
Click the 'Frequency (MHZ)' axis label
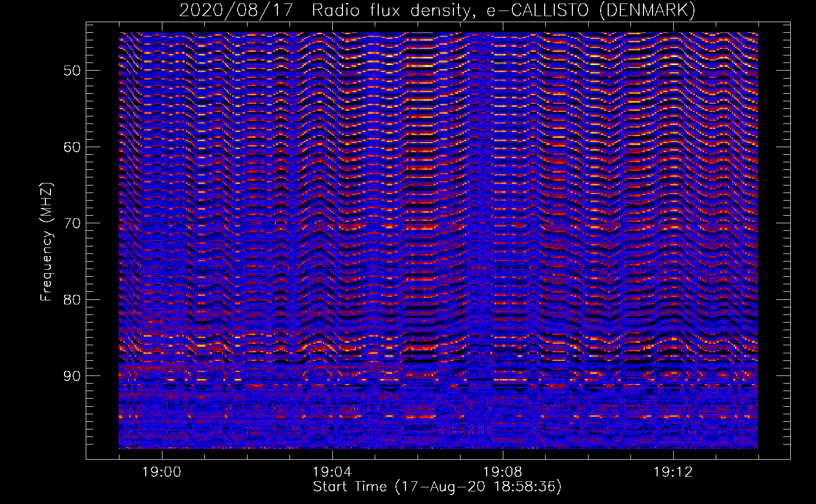pyautogui.click(x=46, y=242)
